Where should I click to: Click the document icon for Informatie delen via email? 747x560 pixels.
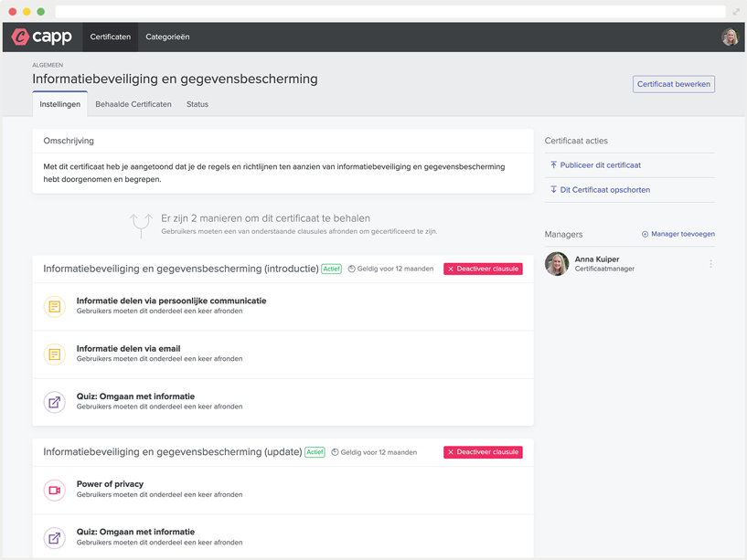(55, 354)
